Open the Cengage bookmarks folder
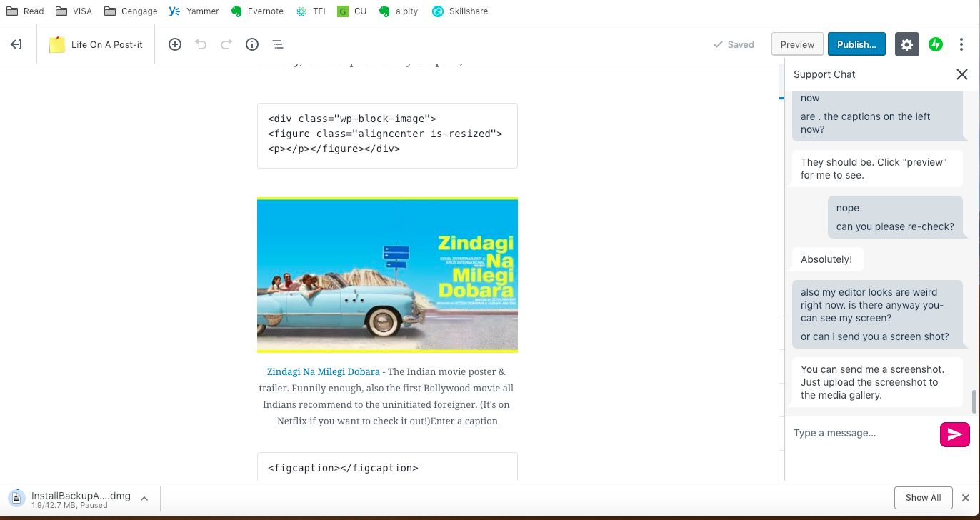980x520 pixels. (x=131, y=11)
